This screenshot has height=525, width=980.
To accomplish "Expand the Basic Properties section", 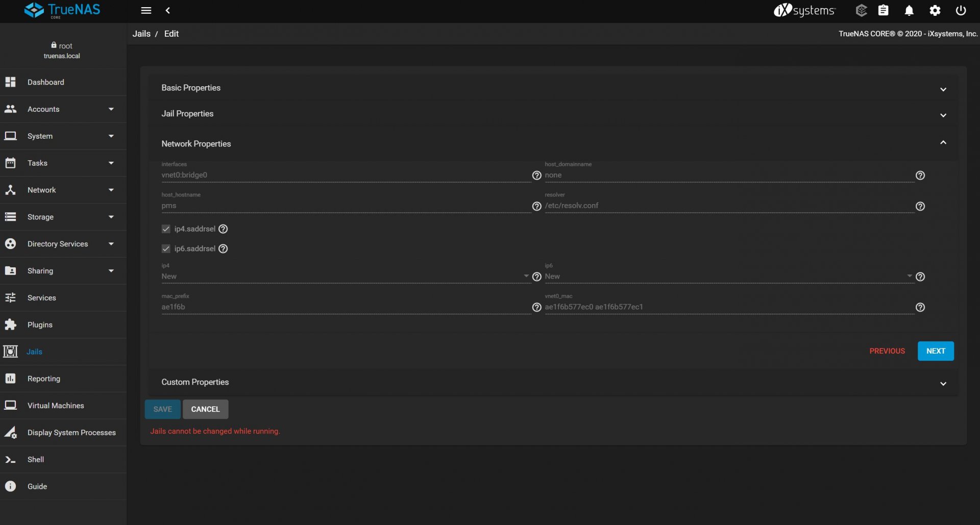I will pyautogui.click(x=552, y=88).
